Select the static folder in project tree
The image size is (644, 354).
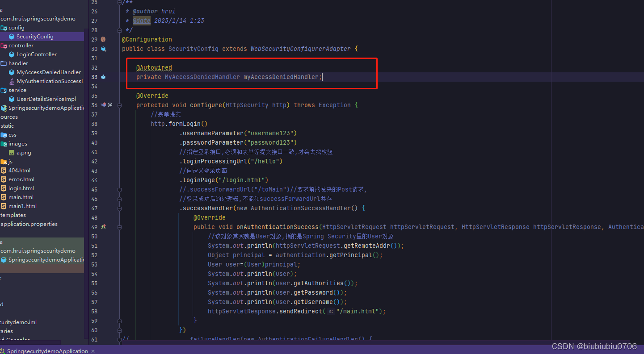[7, 126]
